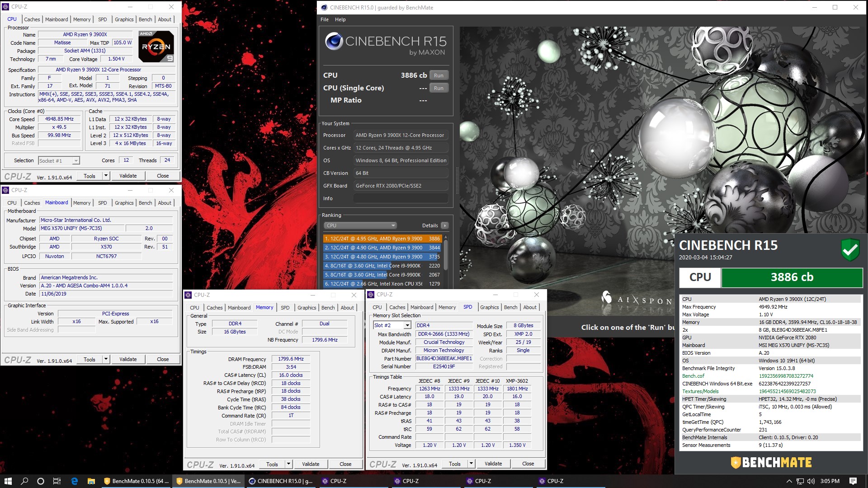Click Close button in Mainboard window
This screenshot has height=488, width=868.
coord(163,359)
